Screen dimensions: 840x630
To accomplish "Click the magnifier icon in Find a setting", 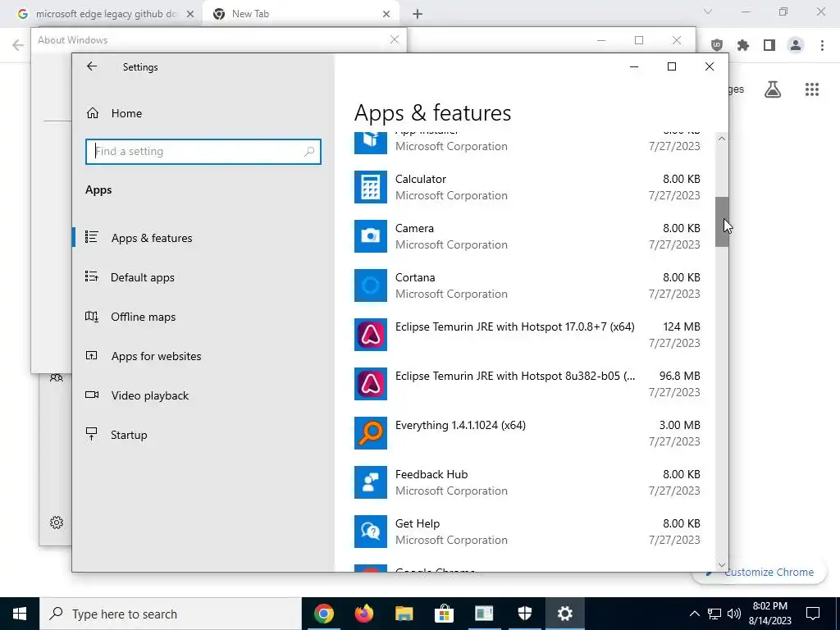I will [309, 152].
